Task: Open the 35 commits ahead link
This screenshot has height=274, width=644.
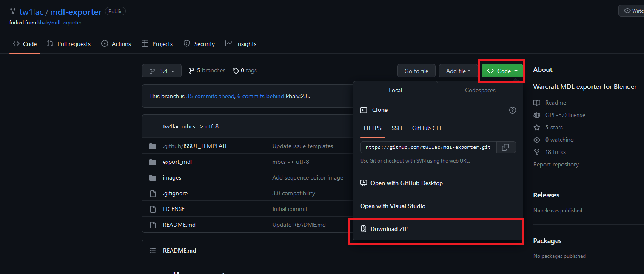Action: coord(210,96)
